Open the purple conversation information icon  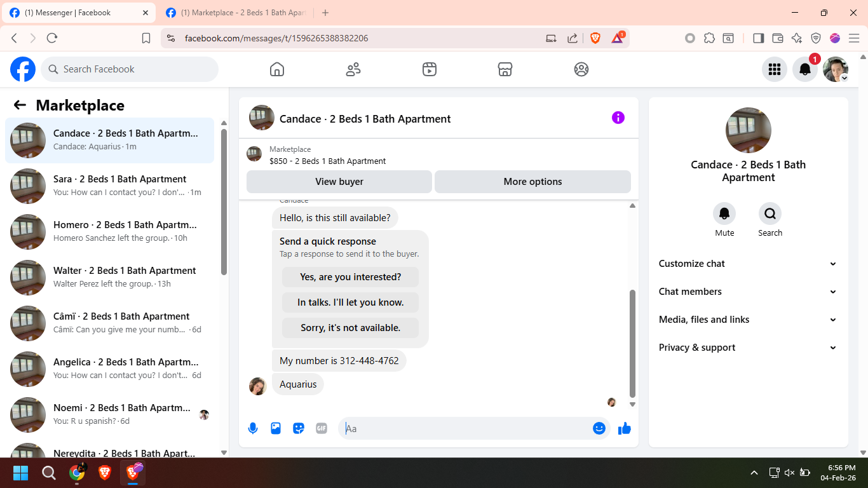point(618,118)
